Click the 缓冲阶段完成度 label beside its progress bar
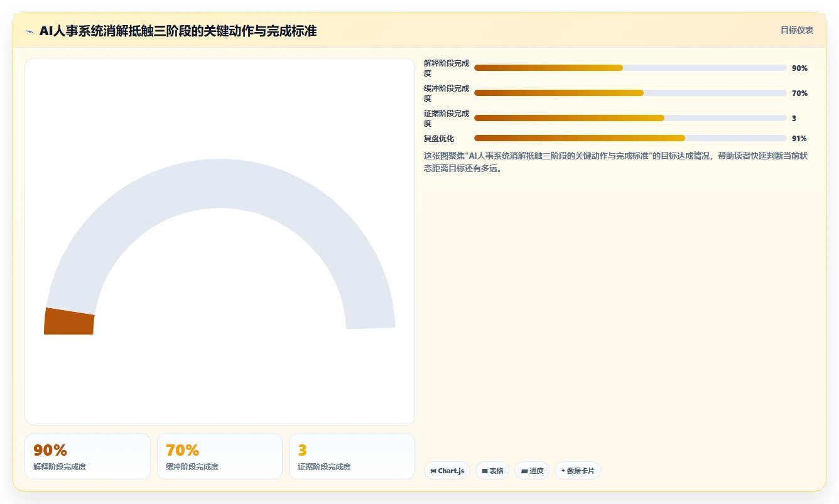The height and width of the screenshot is (504, 839). 447,93
